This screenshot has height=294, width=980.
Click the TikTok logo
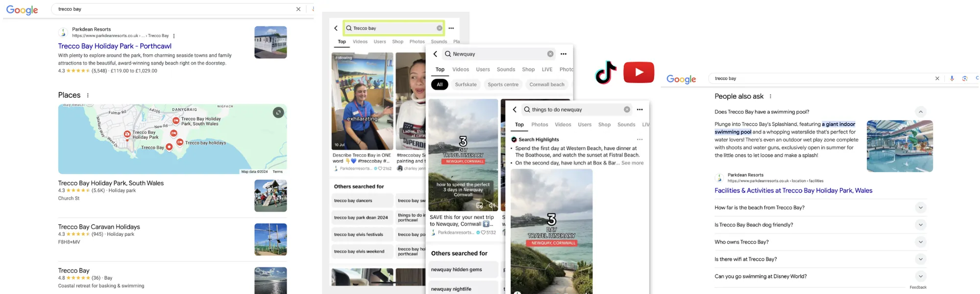tap(606, 72)
